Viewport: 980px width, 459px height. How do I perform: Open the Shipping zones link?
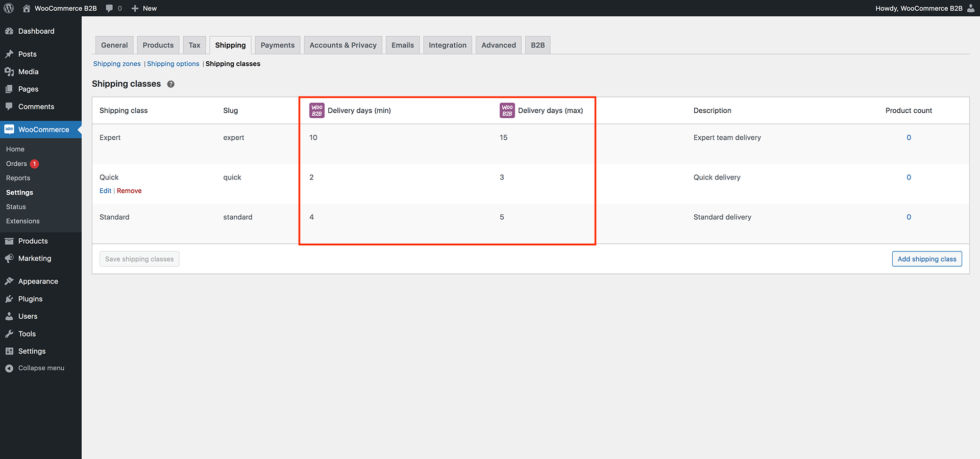pyautogui.click(x=117, y=64)
